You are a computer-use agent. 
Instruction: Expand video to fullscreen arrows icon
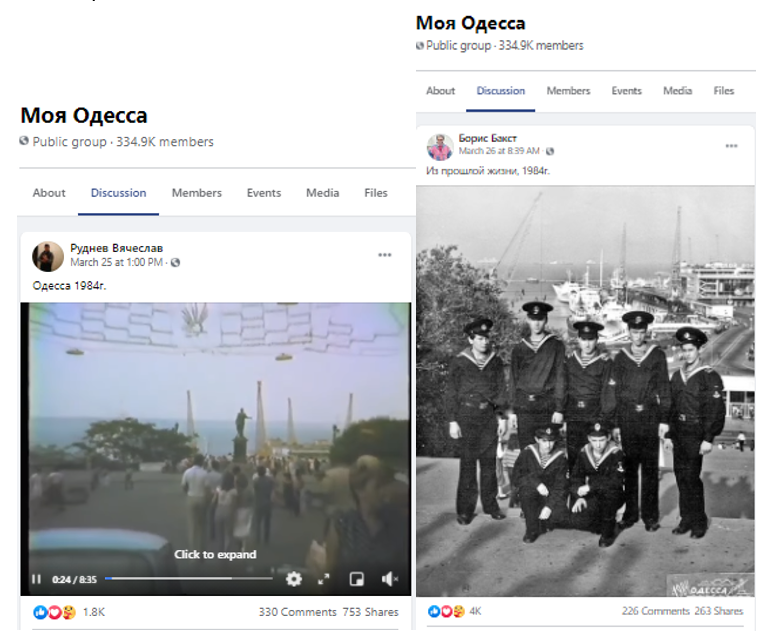coord(323,579)
